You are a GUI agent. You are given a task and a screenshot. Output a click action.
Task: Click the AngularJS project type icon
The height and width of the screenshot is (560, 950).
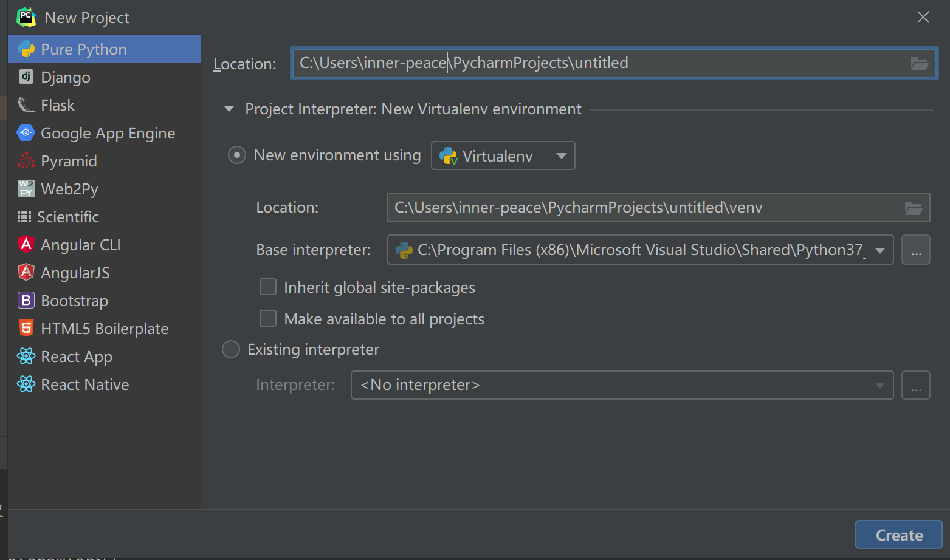(26, 272)
